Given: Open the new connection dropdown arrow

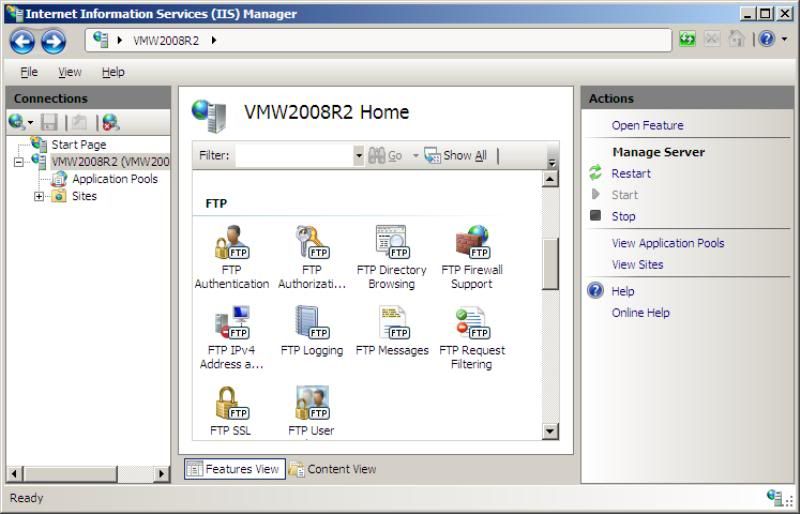Looking at the screenshot, I should (30, 123).
